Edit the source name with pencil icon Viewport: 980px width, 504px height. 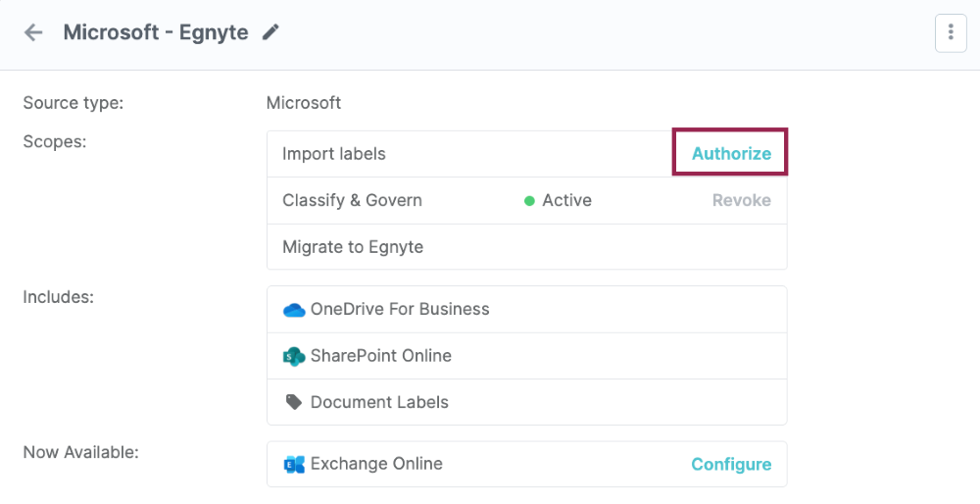[x=270, y=32]
